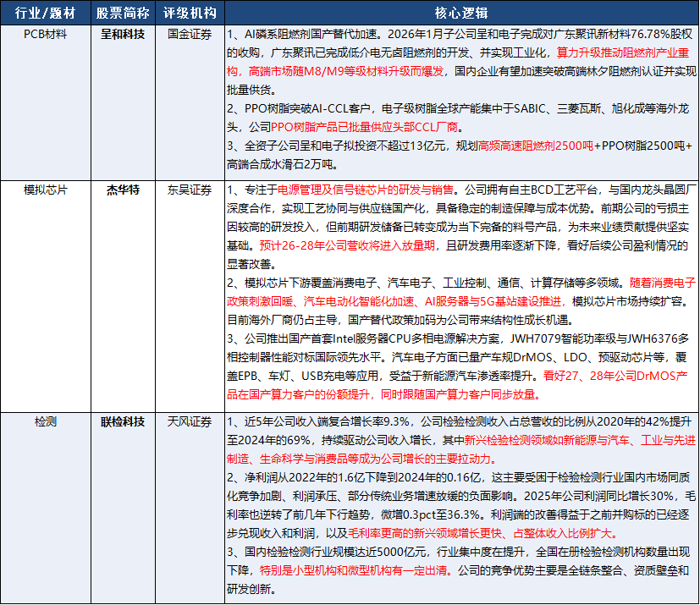The image size is (700, 605).
Task: Click the line starting 2、模拟芯片下游覆盖消费电子
Action: coord(461,283)
